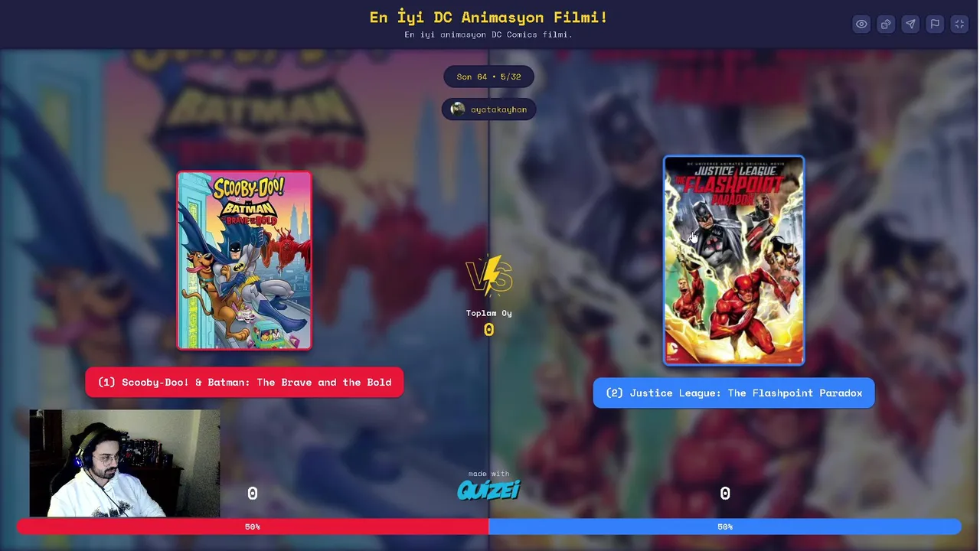
Task: Vote for Scooby-Doo! & Batman button
Action: coord(244,382)
